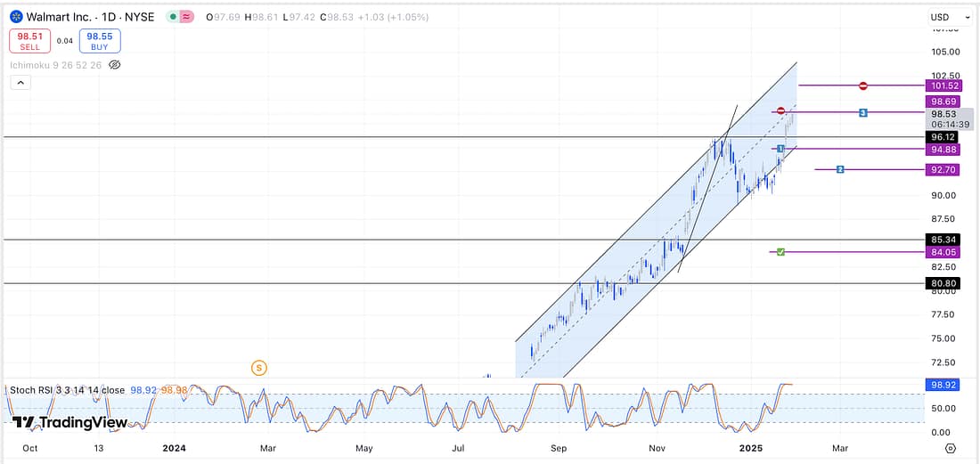Click the red stop icon near 98.69 line
The image size is (980, 464).
tap(781, 110)
